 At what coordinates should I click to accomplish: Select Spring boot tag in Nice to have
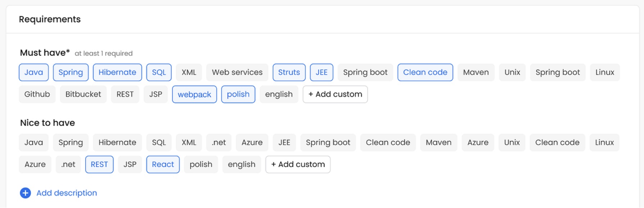point(328,143)
